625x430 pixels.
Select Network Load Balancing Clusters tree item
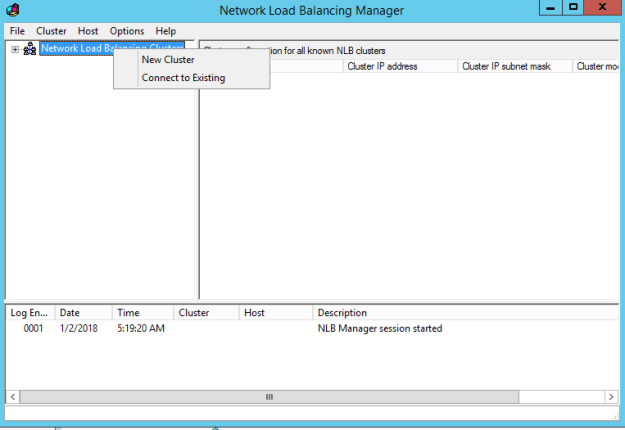click(x=112, y=48)
